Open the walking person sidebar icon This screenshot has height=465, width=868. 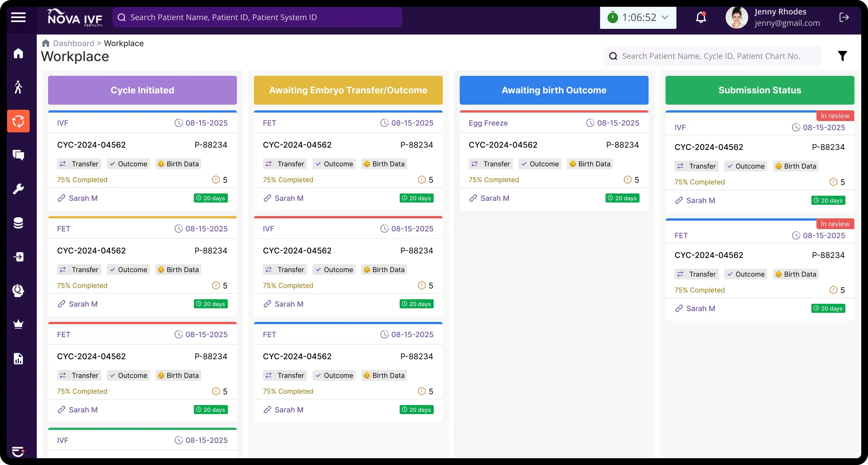pos(18,87)
